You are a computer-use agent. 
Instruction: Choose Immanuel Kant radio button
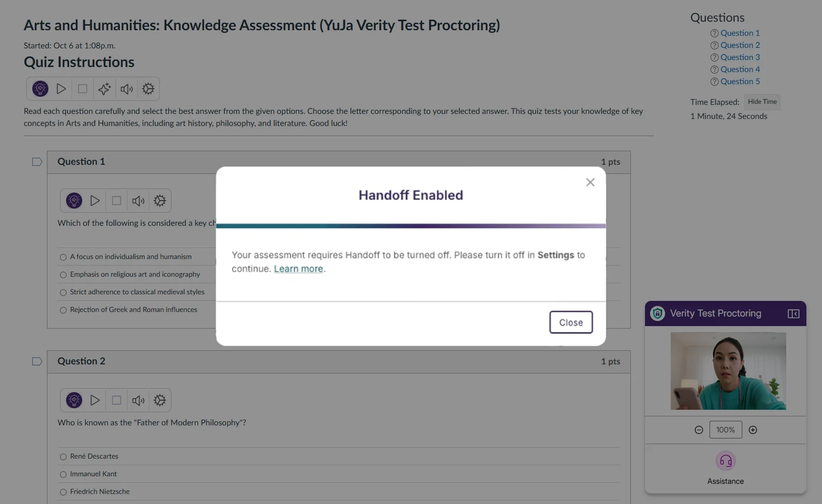[x=63, y=474]
